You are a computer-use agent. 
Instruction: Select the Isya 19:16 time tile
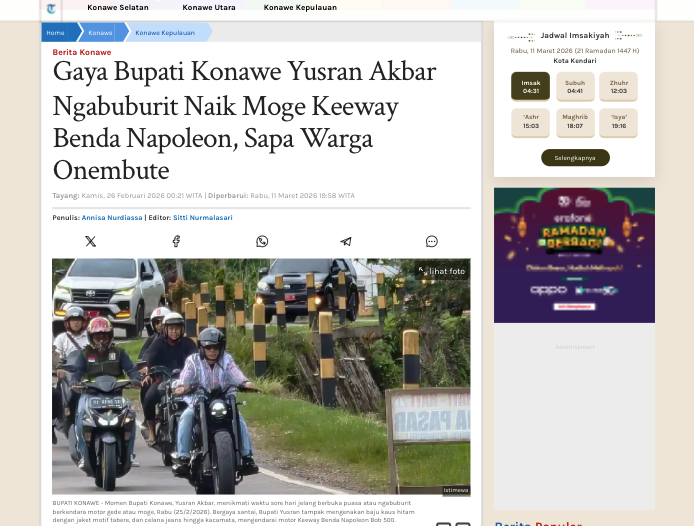618,122
